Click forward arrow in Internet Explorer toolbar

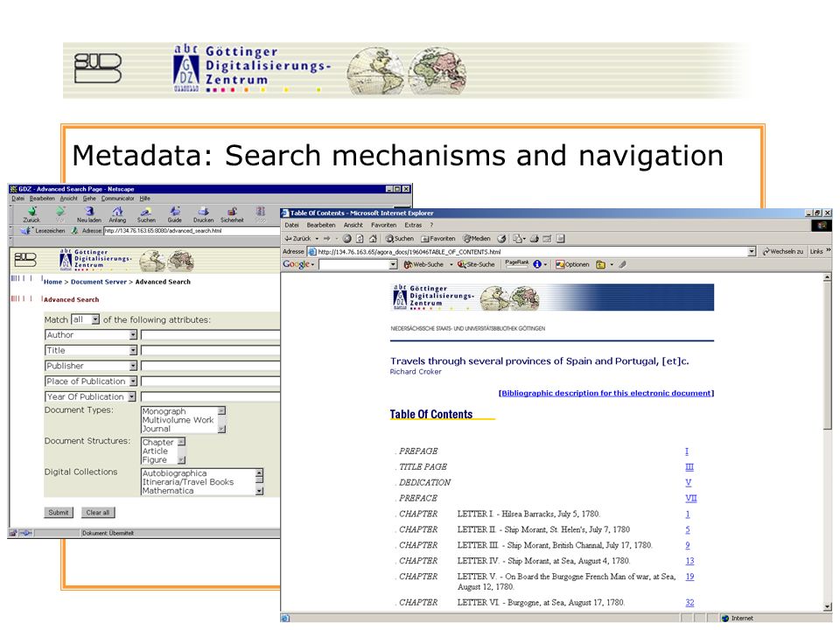click(326, 238)
